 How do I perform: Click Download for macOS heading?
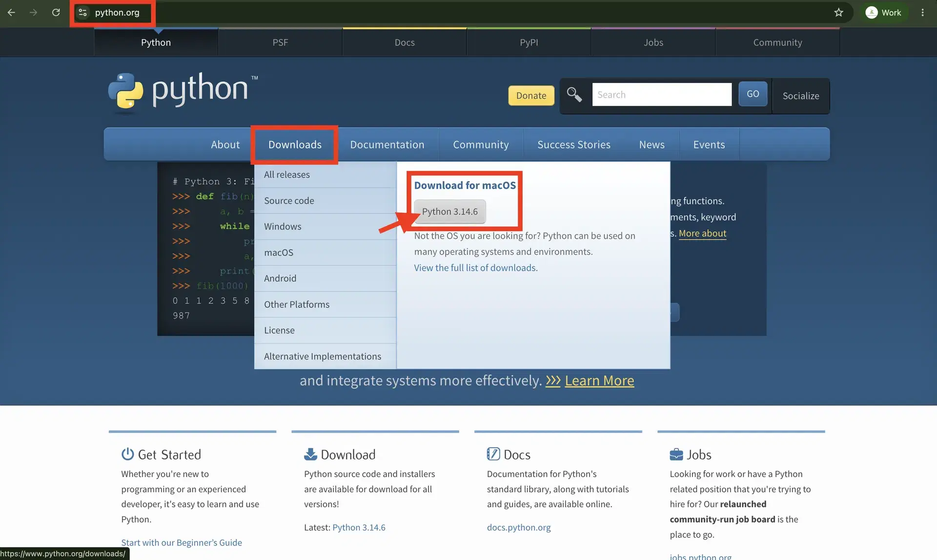tap(465, 185)
